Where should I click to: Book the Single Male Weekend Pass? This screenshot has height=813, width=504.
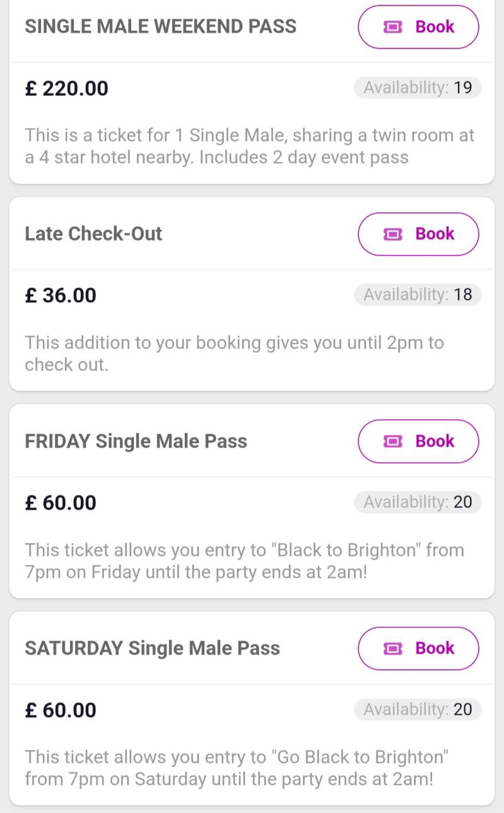click(419, 27)
